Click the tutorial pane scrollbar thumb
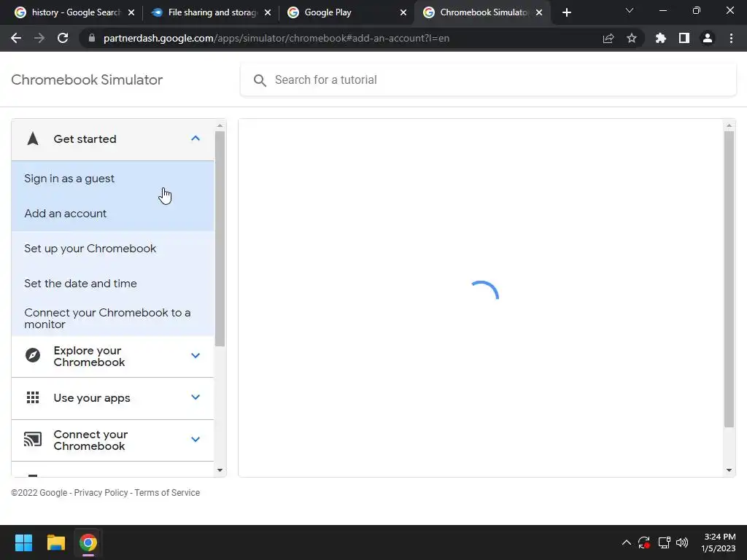The image size is (747, 560). click(x=729, y=279)
